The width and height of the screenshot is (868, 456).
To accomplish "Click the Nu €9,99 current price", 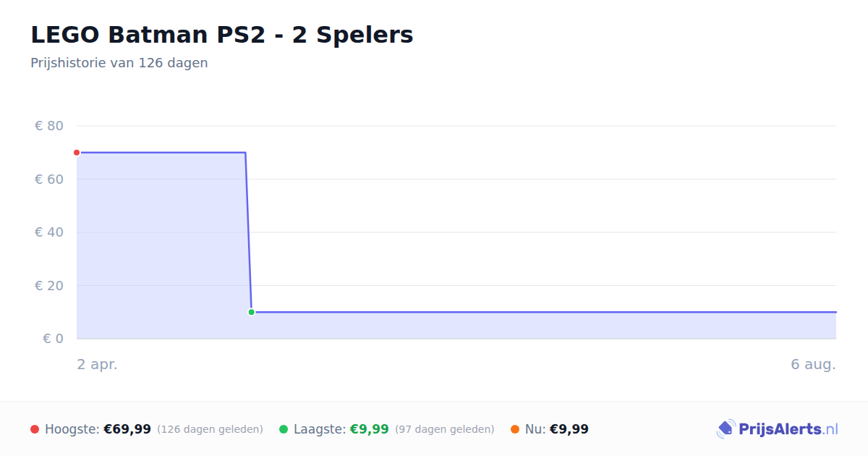I will (x=569, y=429).
